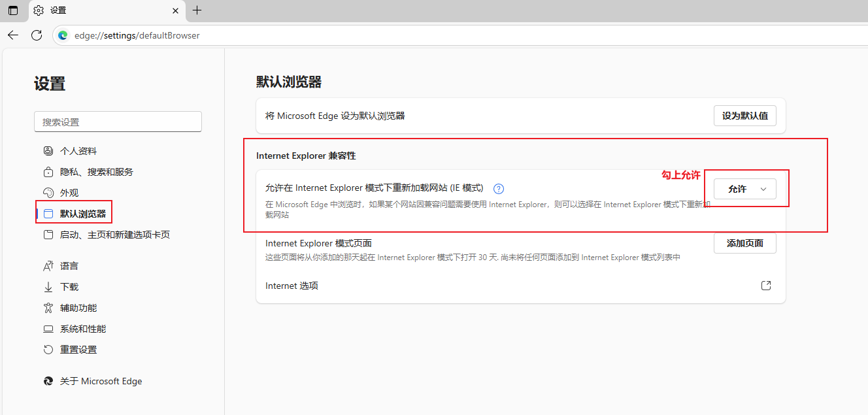Click the 隐私、搜索和服务 lock icon
Viewport: 868px width, 415px height.
(x=48, y=172)
